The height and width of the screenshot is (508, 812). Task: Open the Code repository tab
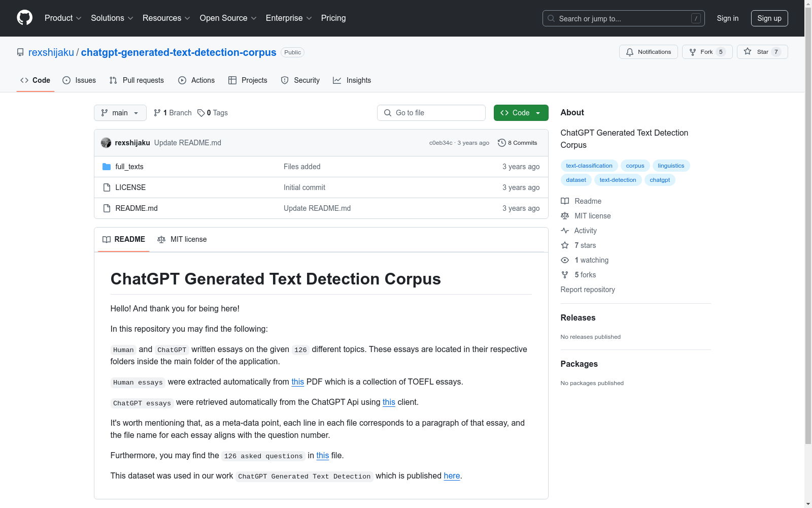point(36,80)
